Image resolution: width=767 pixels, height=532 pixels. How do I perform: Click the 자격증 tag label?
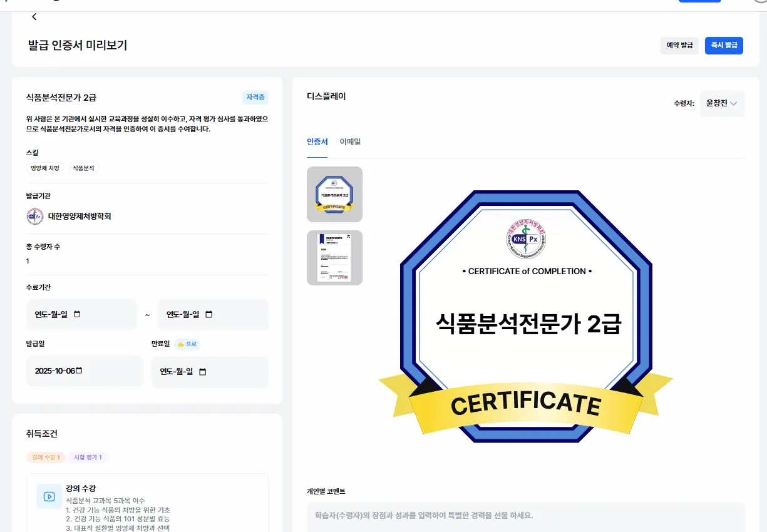pyautogui.click(x=255, y=98)
